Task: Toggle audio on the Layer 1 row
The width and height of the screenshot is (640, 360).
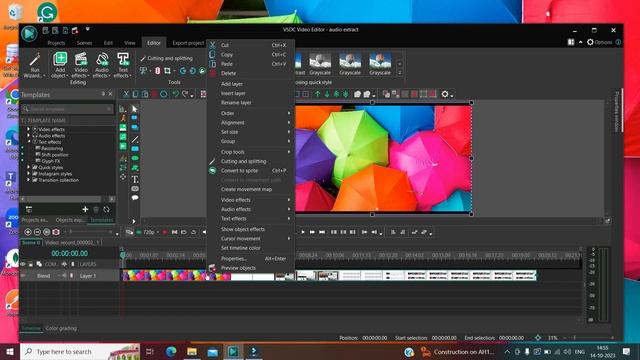Action: click(64, 276)
